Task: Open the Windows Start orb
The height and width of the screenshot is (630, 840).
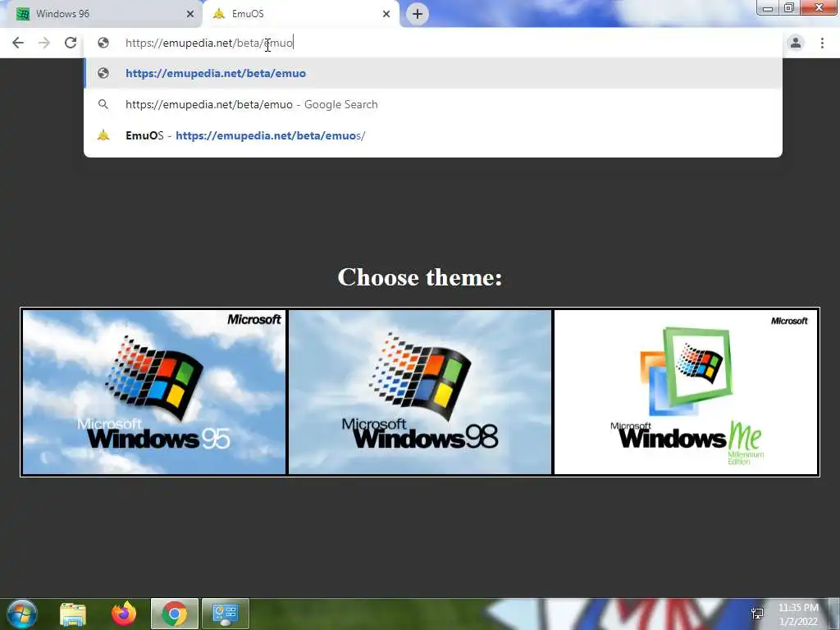Action: pos(22,614)
